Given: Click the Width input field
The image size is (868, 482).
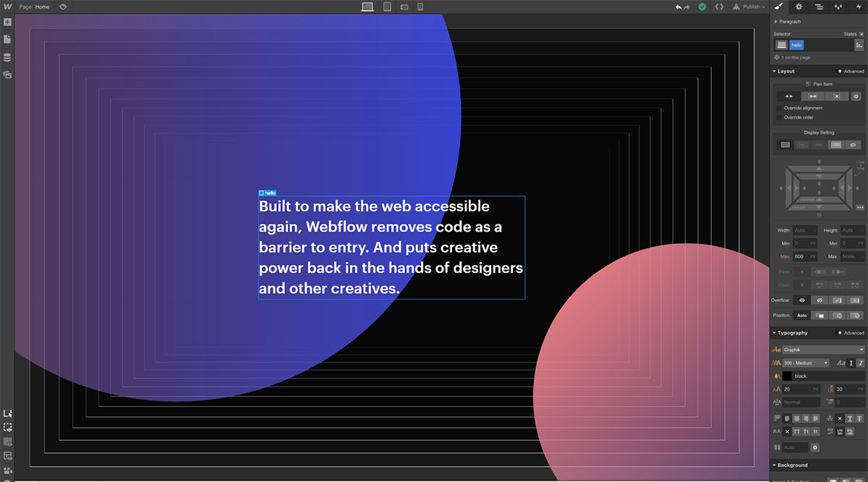Looking at the screenshot, I should tap(805, 230).
